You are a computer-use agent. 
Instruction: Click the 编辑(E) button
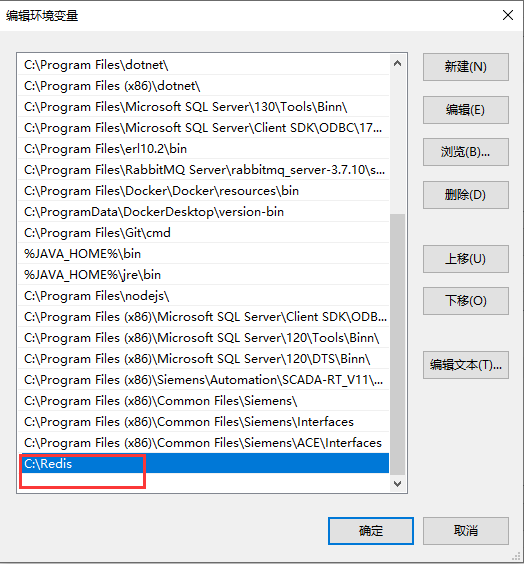(x=465, y=110)
